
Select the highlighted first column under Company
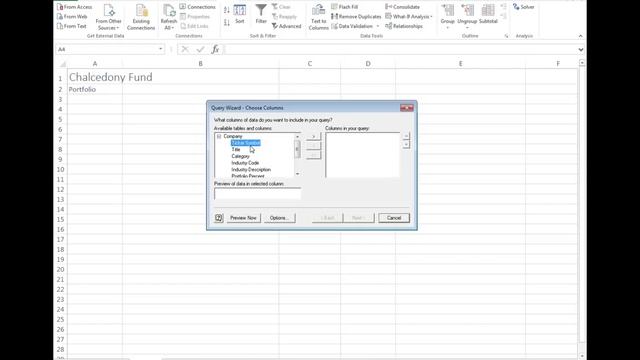246,143
